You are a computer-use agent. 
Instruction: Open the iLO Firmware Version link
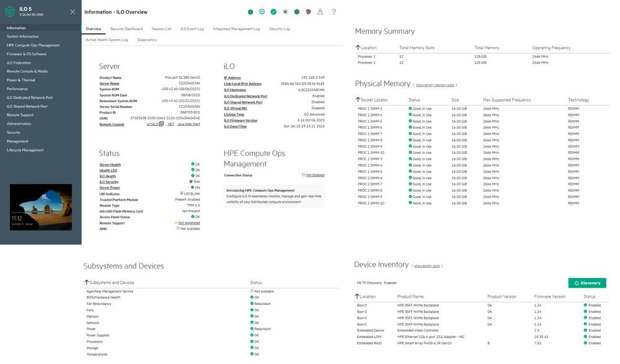241,120
